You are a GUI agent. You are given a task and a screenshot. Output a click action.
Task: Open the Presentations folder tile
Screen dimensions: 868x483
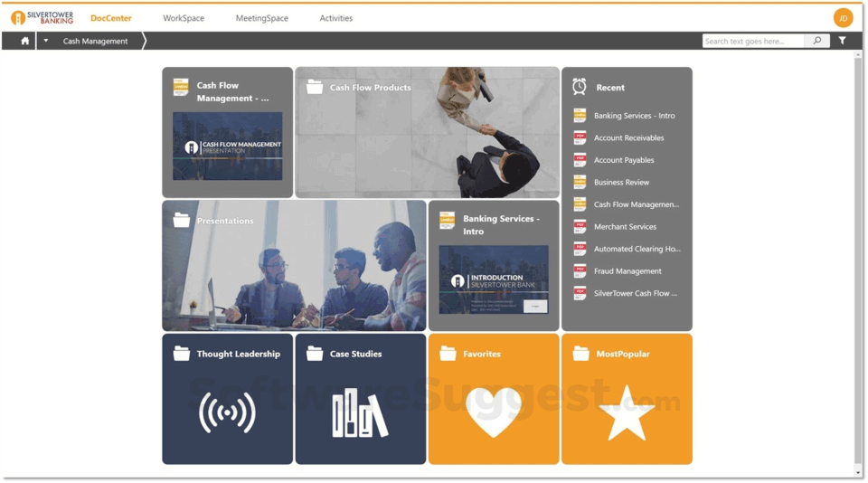pyautogui.click(x=294, y=266)
